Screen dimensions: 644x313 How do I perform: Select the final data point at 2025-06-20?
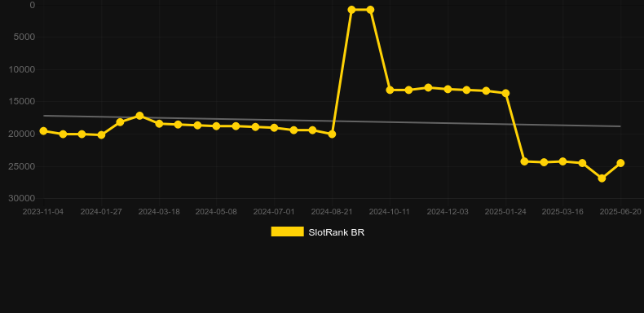620,163
